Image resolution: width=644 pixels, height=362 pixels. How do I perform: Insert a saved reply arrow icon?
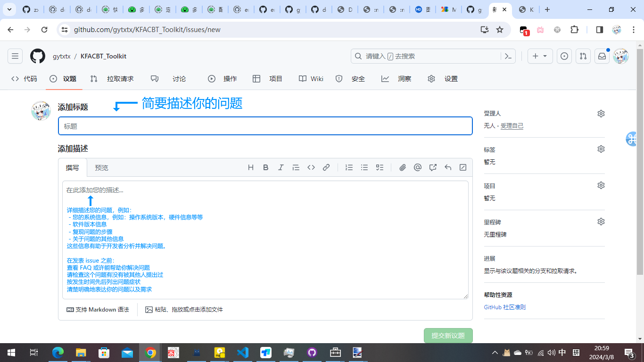(448, 167)
